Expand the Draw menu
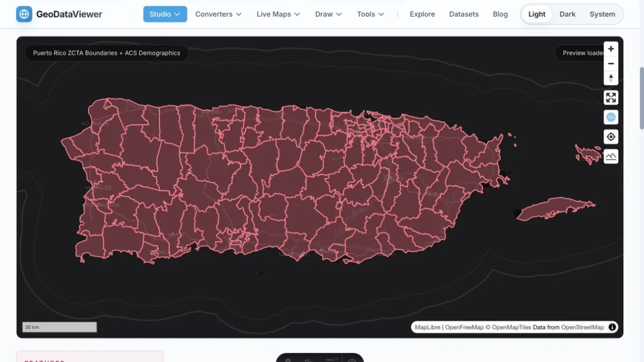Screen dimensions: 644x362 point(328,14)
